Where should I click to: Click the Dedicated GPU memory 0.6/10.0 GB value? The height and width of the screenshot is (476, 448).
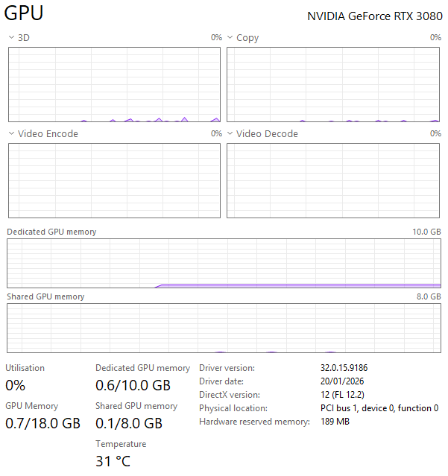[x=133, y=385]
